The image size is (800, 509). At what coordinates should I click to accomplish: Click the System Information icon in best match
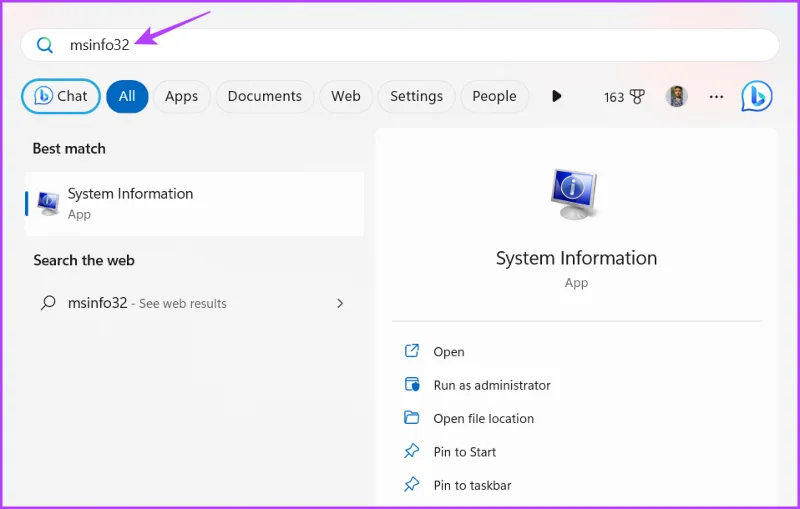49,203
